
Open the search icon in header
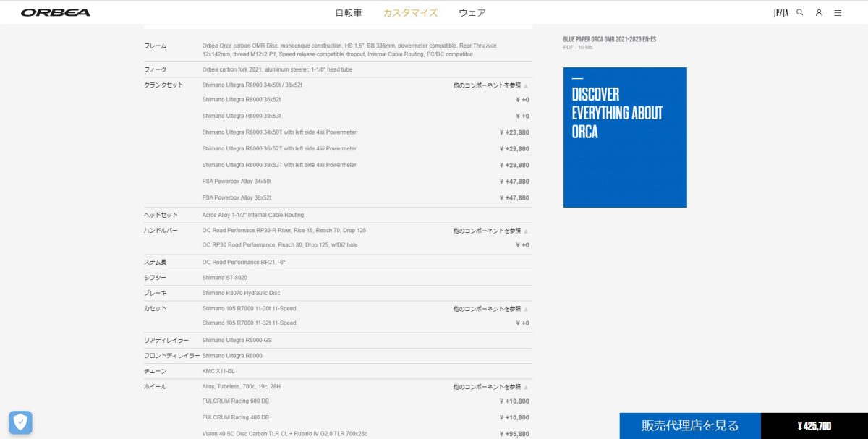[800, 12]
